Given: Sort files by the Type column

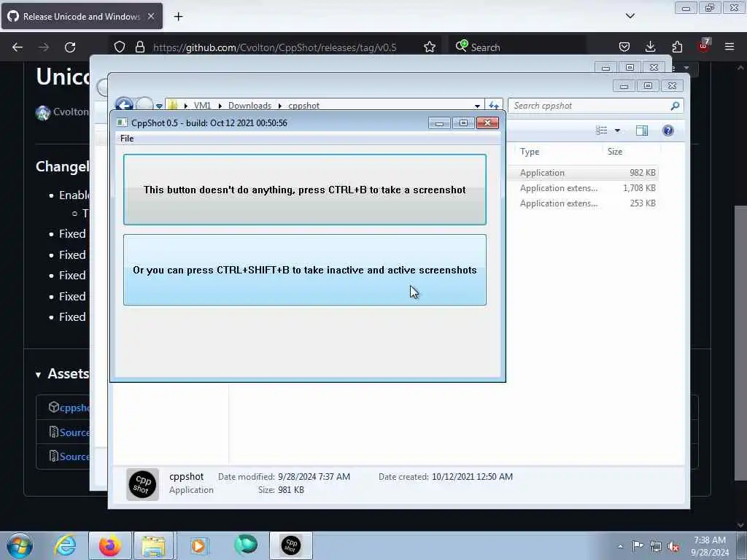Looking at the screenshot, I should pos(530,152).
